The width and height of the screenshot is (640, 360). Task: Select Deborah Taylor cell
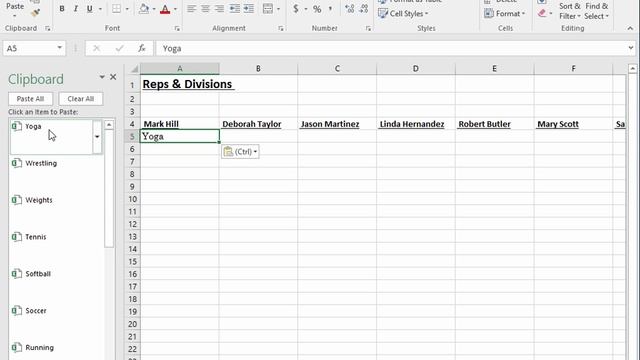[x=258, y=124]
